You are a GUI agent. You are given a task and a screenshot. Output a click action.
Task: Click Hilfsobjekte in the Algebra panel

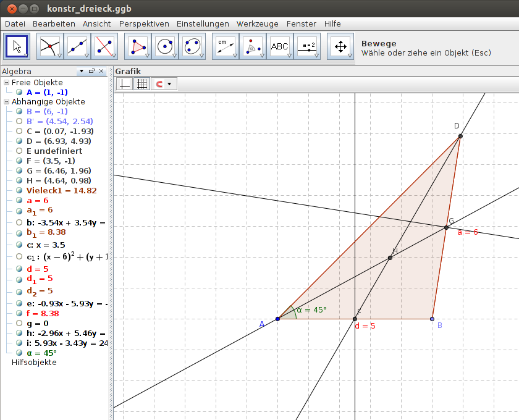[35, 363]
